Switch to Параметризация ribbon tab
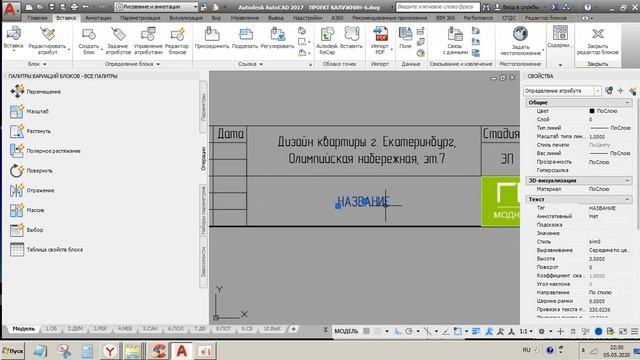The height and width of the screenshot is (360, 640). point(140,18)
